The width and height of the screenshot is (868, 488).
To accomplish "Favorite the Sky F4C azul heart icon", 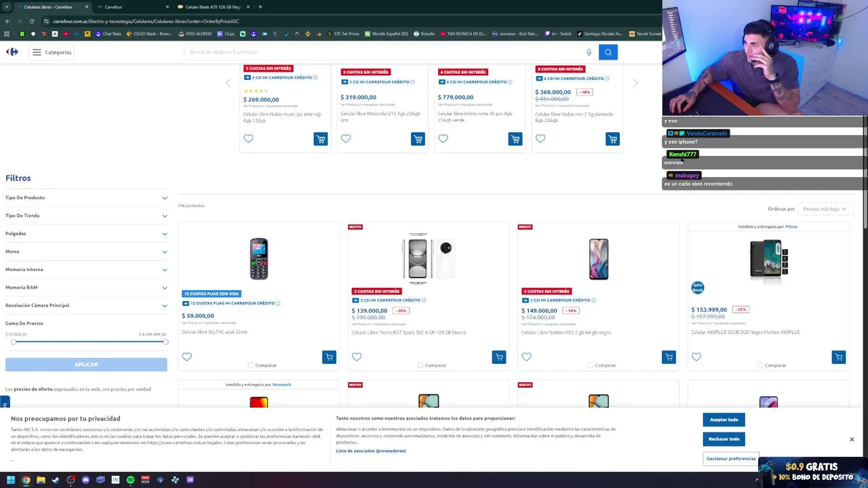I will pos(186,357).
